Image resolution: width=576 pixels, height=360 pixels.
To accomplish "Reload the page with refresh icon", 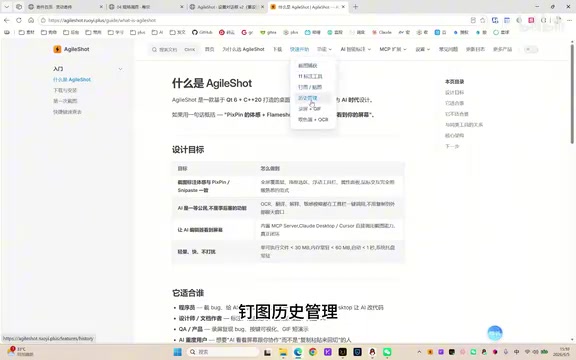I will 19,20.
